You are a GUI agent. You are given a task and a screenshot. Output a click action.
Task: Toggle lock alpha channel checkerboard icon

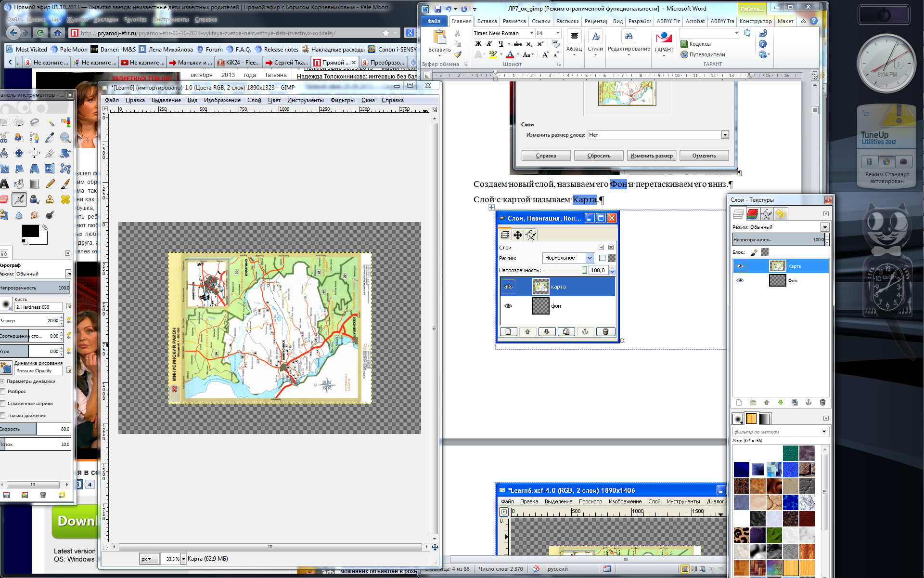(765, 252)
